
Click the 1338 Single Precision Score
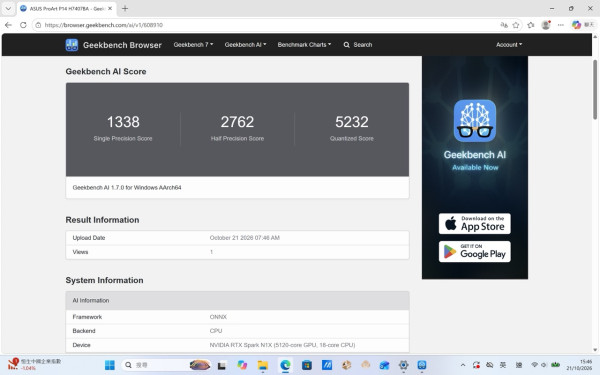pos(123,122)
